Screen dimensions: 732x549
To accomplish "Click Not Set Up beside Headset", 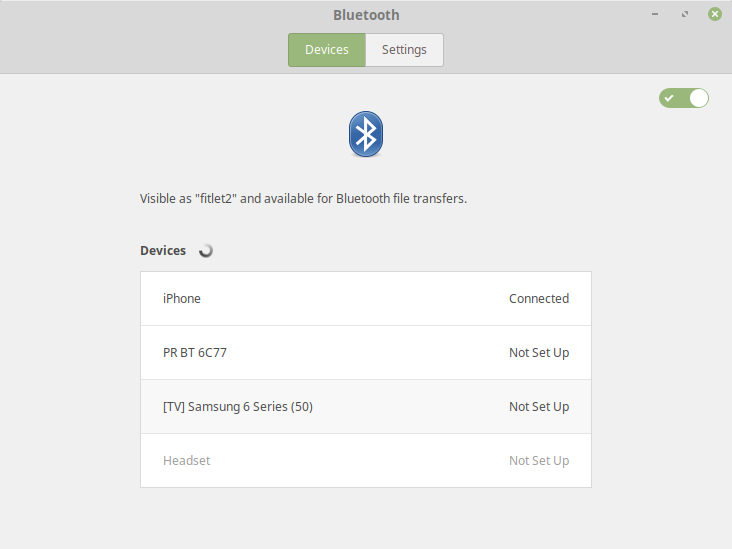I will (x=539, y=461).
